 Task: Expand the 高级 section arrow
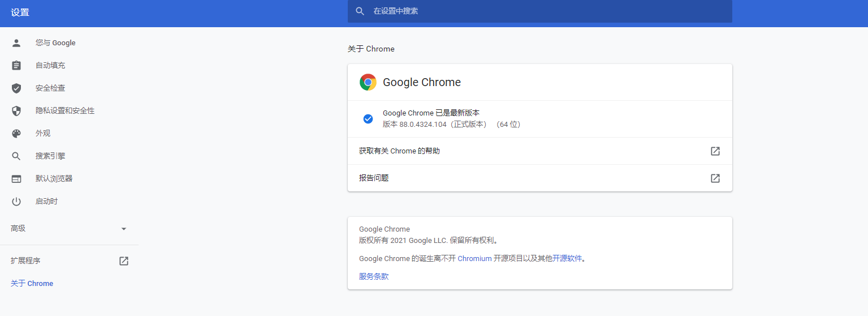(x=124, y=229)
